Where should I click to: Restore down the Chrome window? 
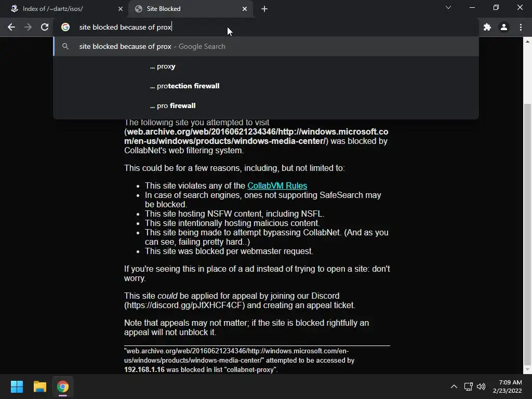click(x=496, y=7)
